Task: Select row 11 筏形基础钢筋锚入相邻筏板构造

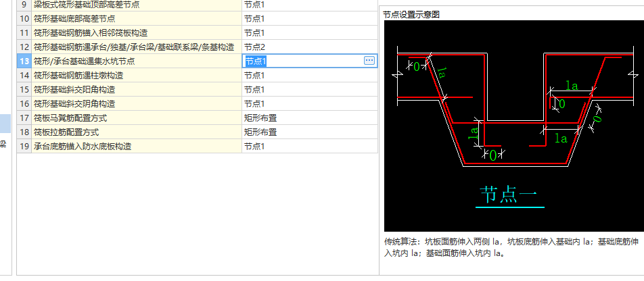Action: point(137,33)
